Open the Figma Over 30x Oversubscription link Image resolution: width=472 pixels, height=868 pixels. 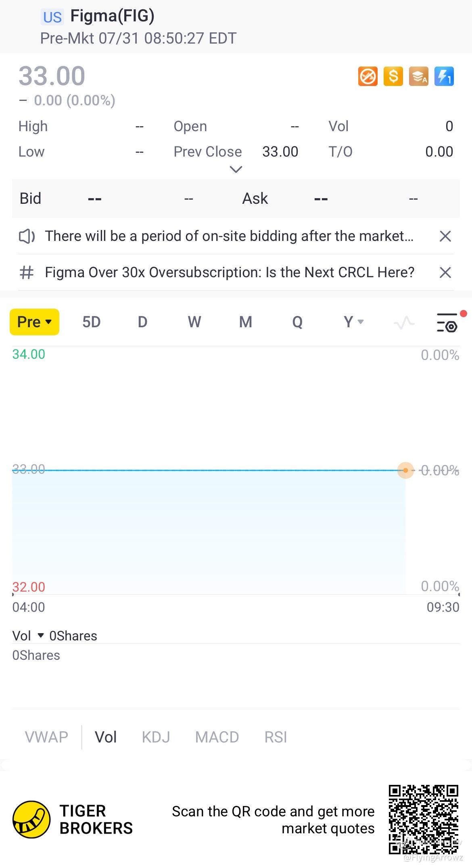[x=229, y=272]
